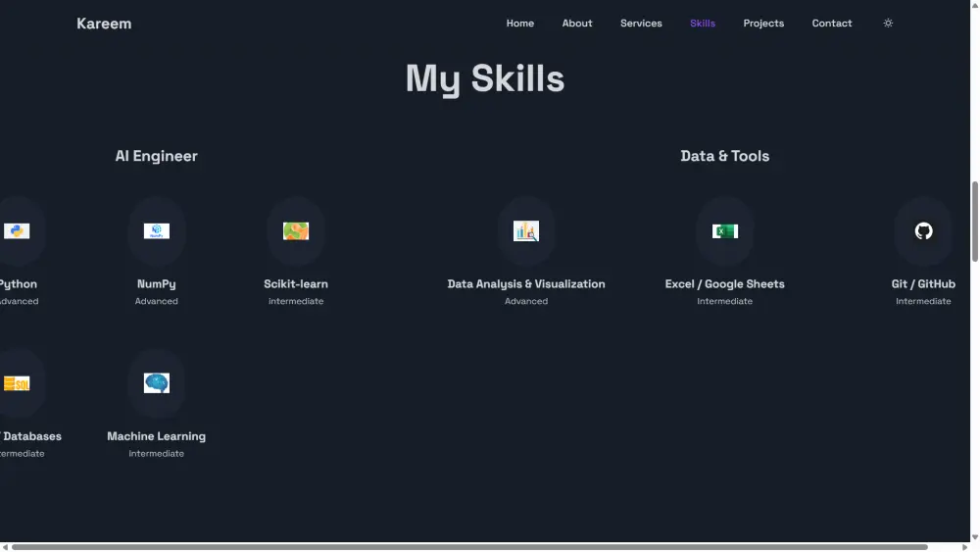Click the NumPy skill name
This screenshot has height=552, width=980.
[156, 283]
